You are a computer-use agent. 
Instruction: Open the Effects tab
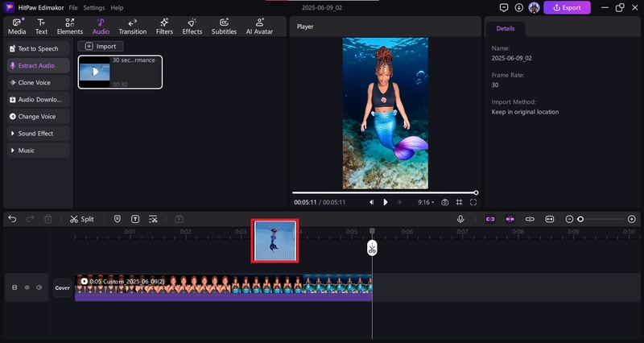click(x=192, y=27)
